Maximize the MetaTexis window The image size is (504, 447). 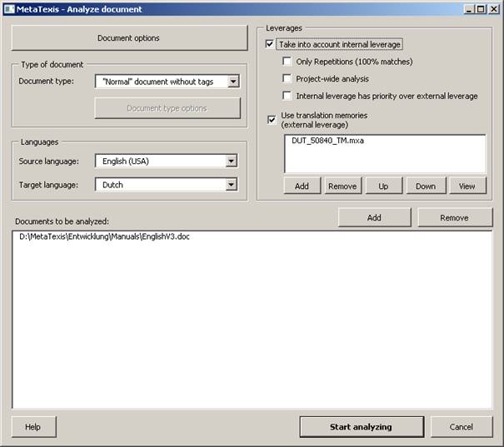point(481,9)
